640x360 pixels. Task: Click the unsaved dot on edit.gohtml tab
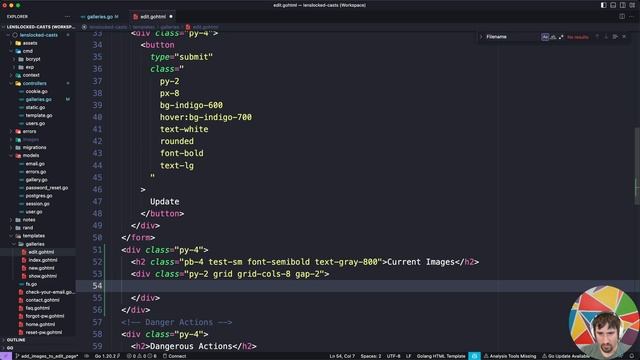(x=171, y=17)
